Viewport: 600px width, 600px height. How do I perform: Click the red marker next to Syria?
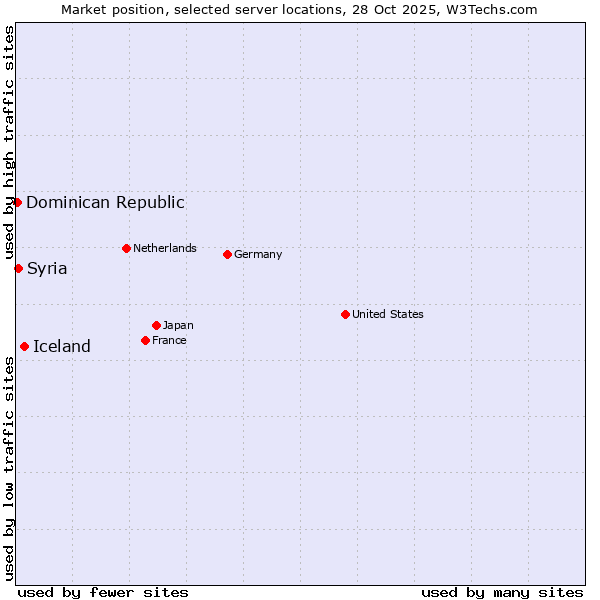click(x=18, y=268)
